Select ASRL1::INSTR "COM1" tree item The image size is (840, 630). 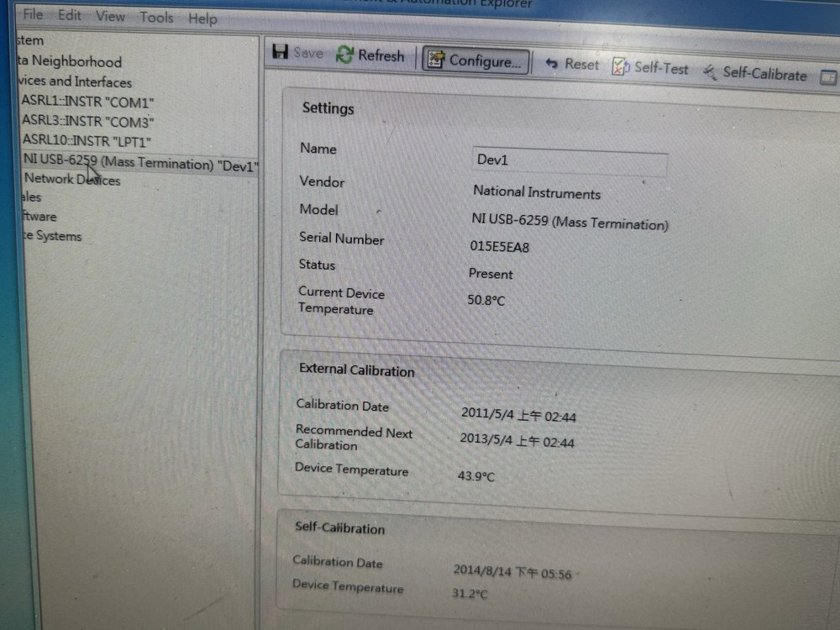(x=88, y=102)
